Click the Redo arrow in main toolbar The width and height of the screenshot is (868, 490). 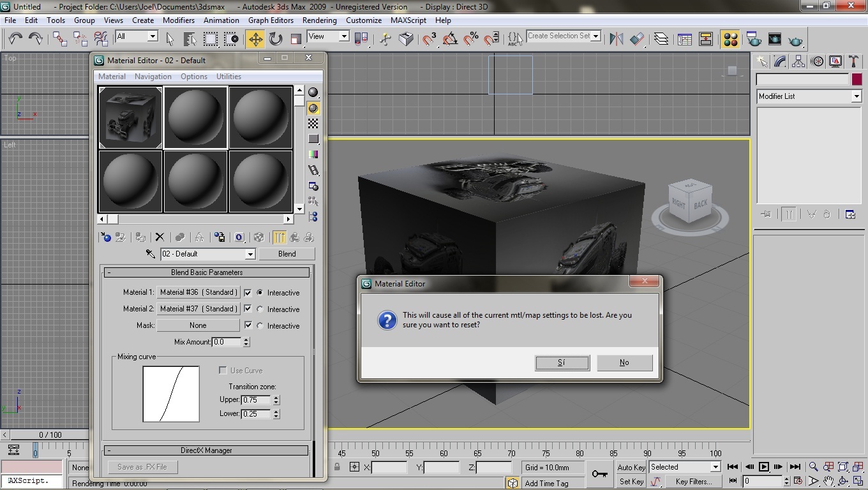point(36,39)
